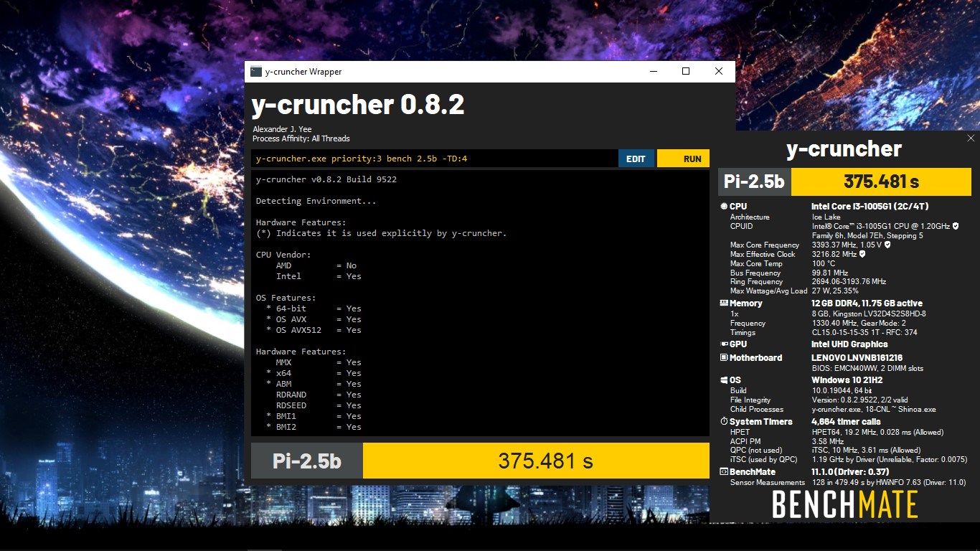The height and width of the screenshot is (551, 980).
Task: Click the CPU chip icon in BenchMate panel
Action: 723,207
